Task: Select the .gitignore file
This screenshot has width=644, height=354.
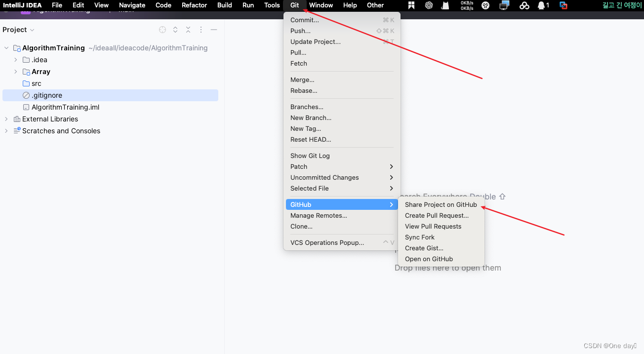Action: [110, 95]
